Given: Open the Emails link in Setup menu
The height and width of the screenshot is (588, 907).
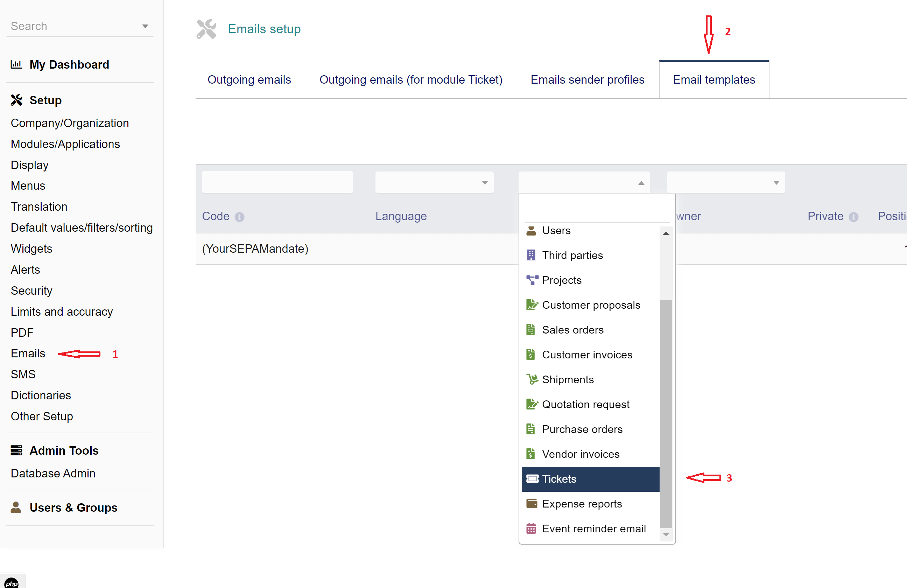Looking at the screenshot, I should [x=28, y=353].
